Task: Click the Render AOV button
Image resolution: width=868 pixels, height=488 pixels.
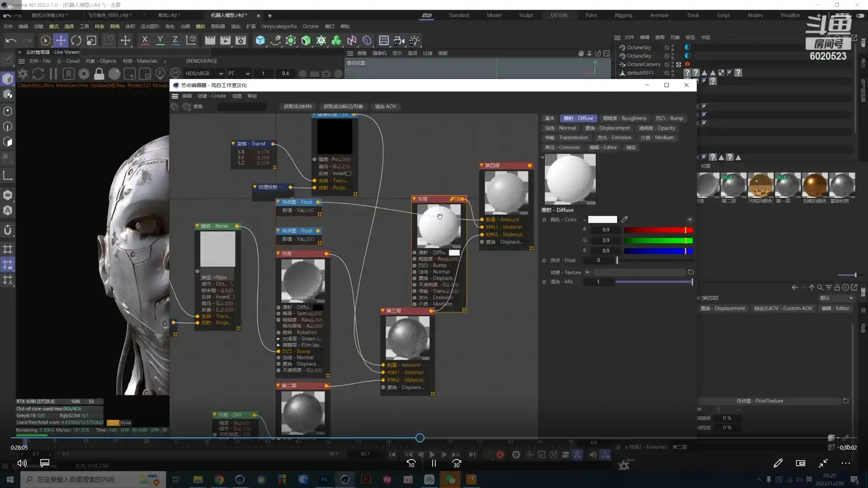Action: 385,107
